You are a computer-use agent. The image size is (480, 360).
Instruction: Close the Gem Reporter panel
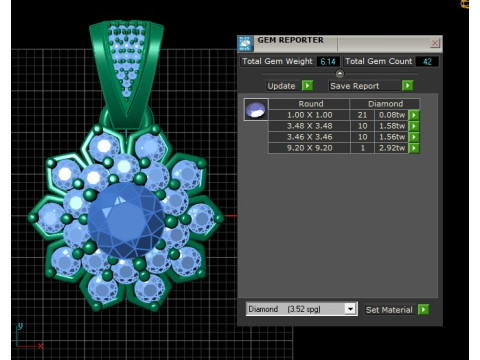435,43
